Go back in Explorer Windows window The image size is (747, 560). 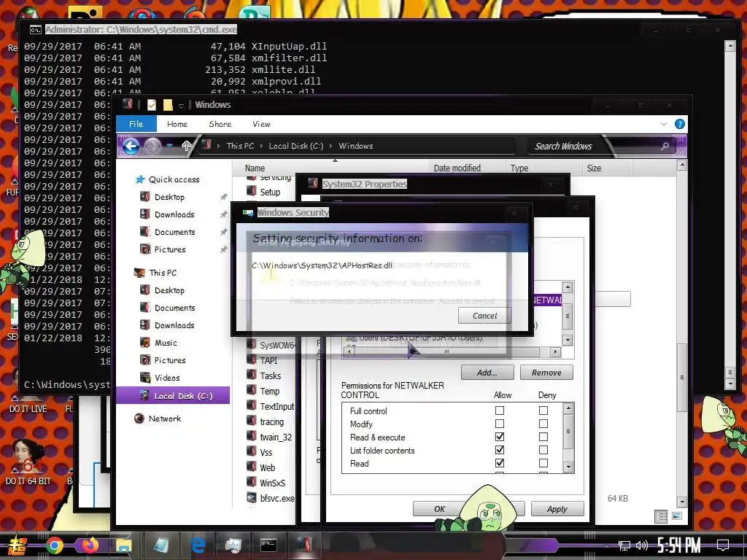131,146
